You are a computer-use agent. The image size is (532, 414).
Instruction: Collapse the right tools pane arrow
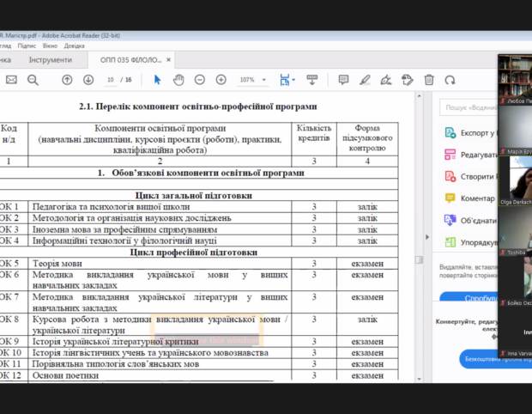(x=427, y=237)
